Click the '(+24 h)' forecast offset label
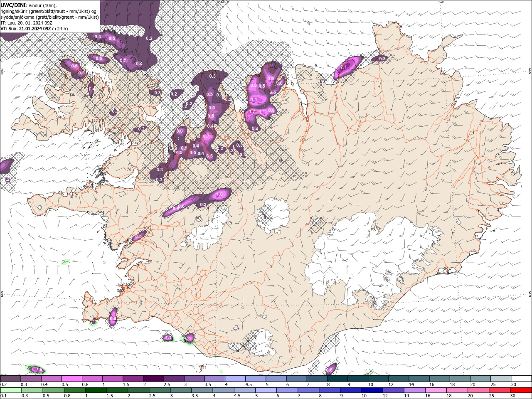Image resolution: width=532 pixels, height=399 pixels. (x=60, y=29)
